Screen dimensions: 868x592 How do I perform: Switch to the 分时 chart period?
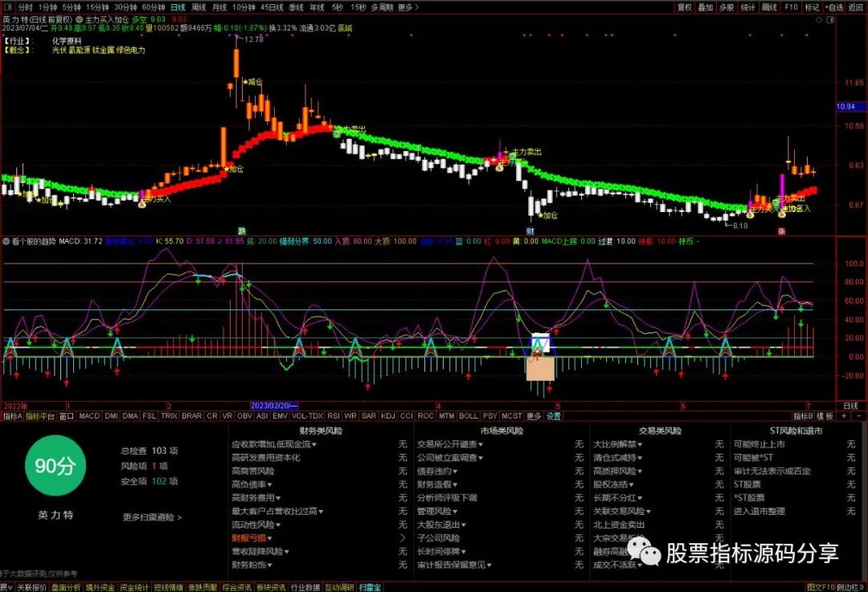point(25,7)
